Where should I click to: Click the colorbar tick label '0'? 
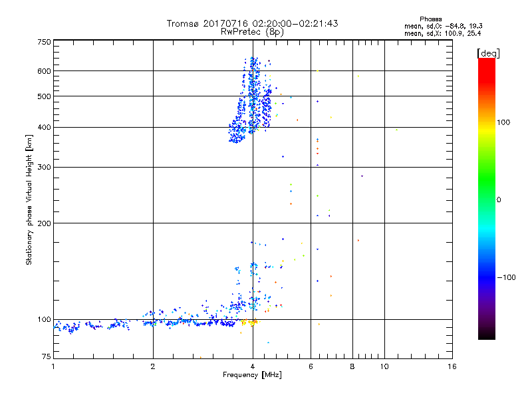[498, 200]
